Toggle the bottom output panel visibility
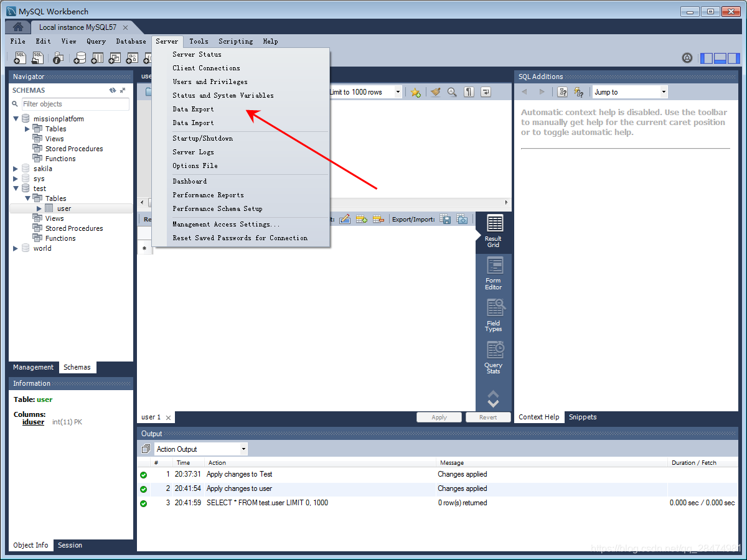 click(x=720, y=58)
